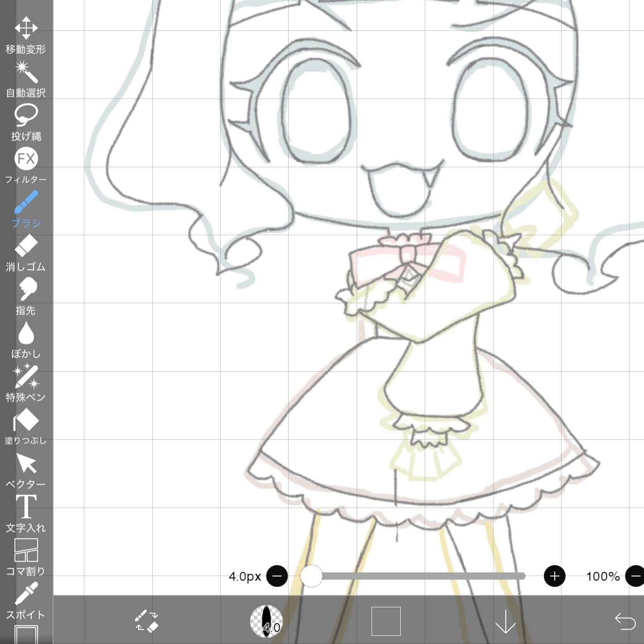Screen dimensions: 644x644
Task: Tap the back return arrow icon
Action: (x=625, y=621)
